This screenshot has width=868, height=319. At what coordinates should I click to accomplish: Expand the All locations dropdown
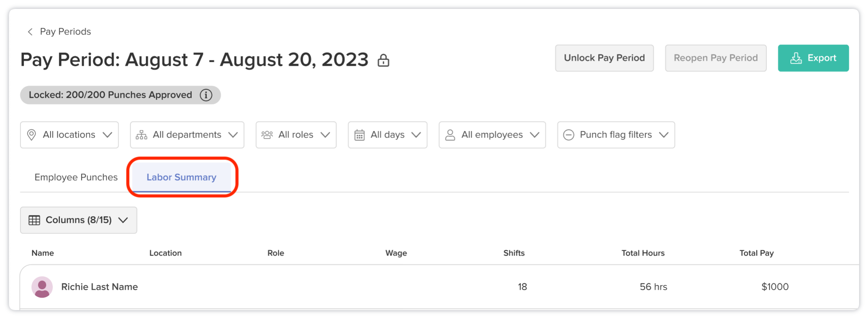pyautogui.click(x=69, y=135)
